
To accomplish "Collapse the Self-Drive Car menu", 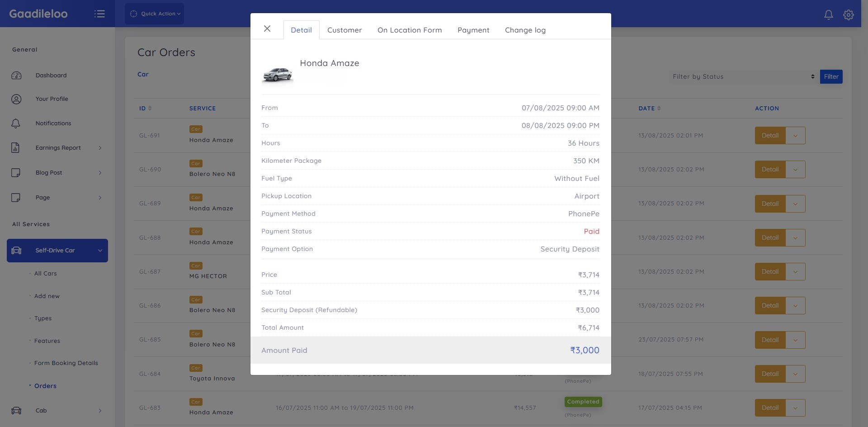I will [100, 251].
